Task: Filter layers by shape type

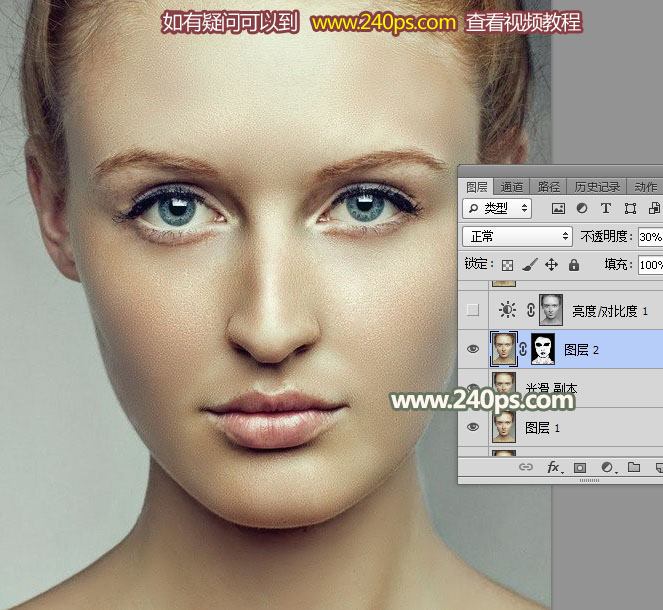Action: [630, 208]
